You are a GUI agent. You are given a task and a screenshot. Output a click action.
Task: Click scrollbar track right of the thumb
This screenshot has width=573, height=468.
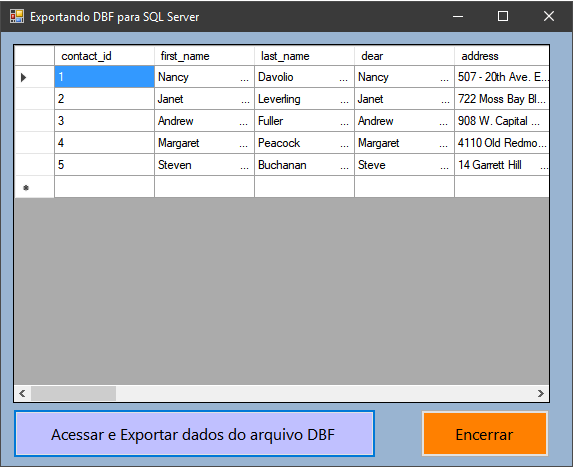pos(325,393)
